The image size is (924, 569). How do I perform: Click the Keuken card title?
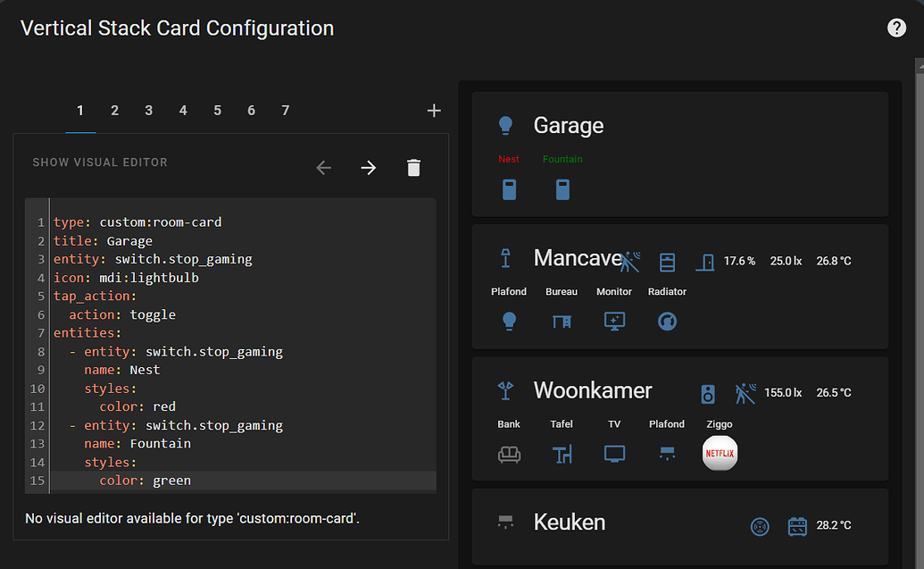570,522
